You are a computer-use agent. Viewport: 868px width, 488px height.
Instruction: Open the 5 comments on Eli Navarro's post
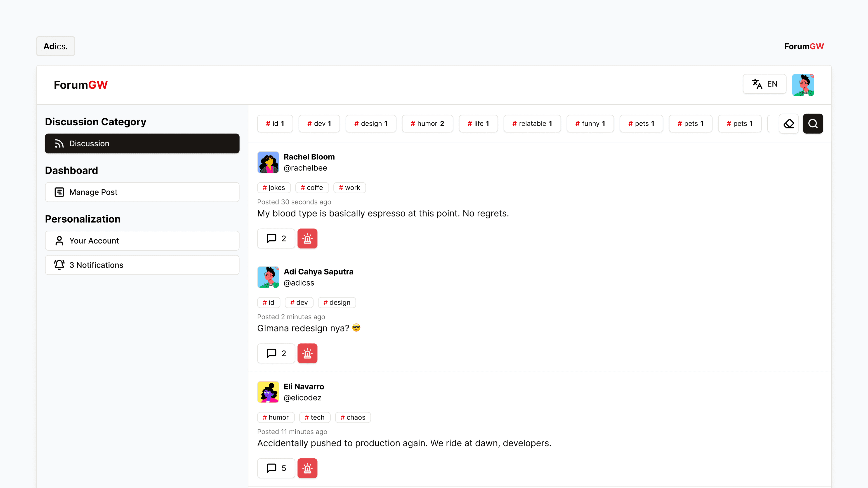(x=276, y=468)
